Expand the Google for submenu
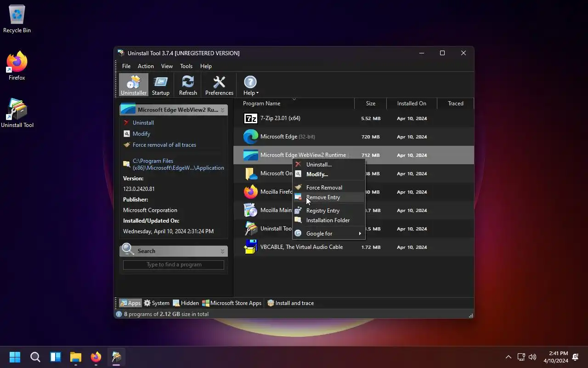The image size is (588, 368). point(328,233)
